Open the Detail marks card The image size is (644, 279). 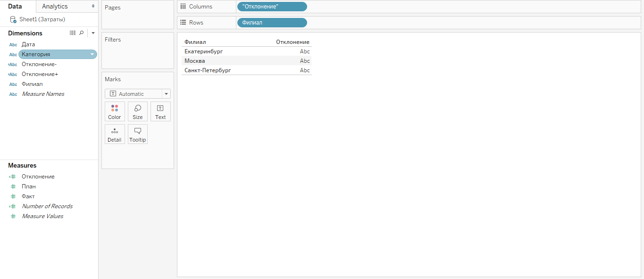[x=115, y=134]
